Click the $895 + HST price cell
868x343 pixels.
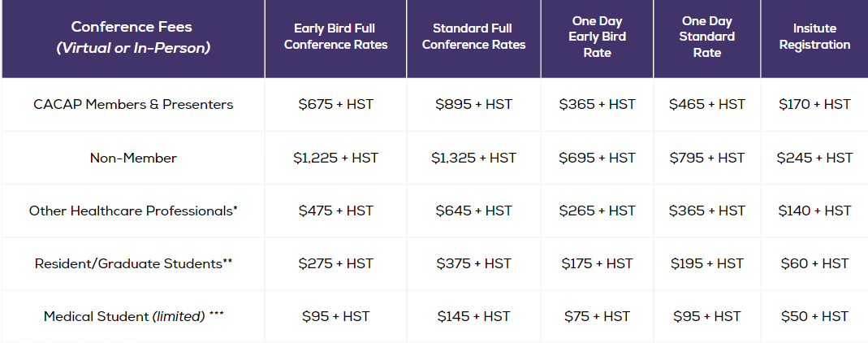tap(473, 105)
